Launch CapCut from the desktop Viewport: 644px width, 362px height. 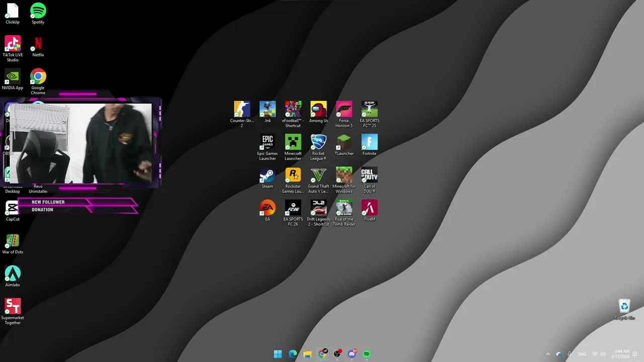pyautogui.click(x=13, y=211)
